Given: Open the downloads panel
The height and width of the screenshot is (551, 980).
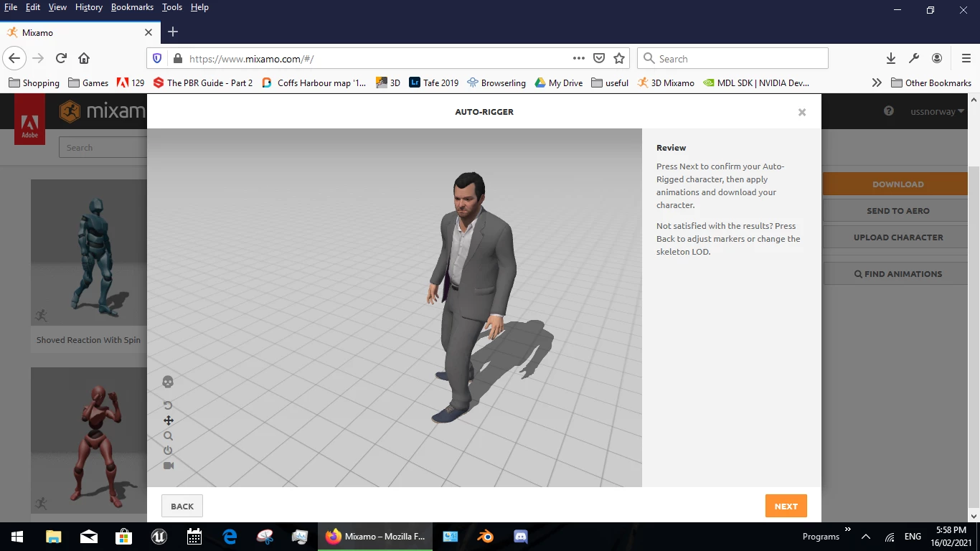Looking at the screenshot, I should tap(891, 59).
